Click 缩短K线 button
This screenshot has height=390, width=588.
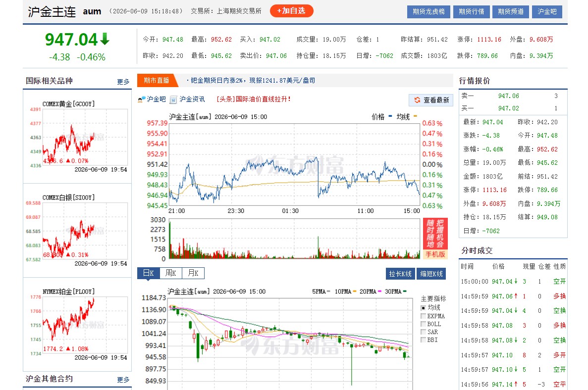point(431,274)
